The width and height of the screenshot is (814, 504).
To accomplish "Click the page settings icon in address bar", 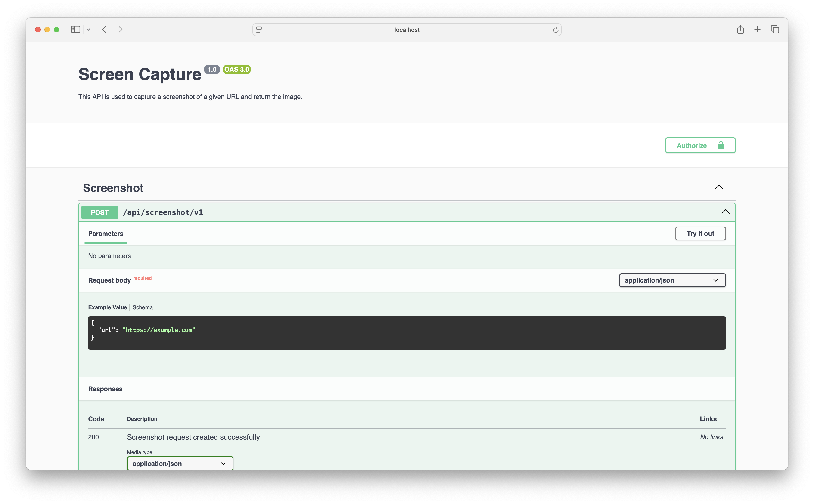I will [x=259, y=30].
